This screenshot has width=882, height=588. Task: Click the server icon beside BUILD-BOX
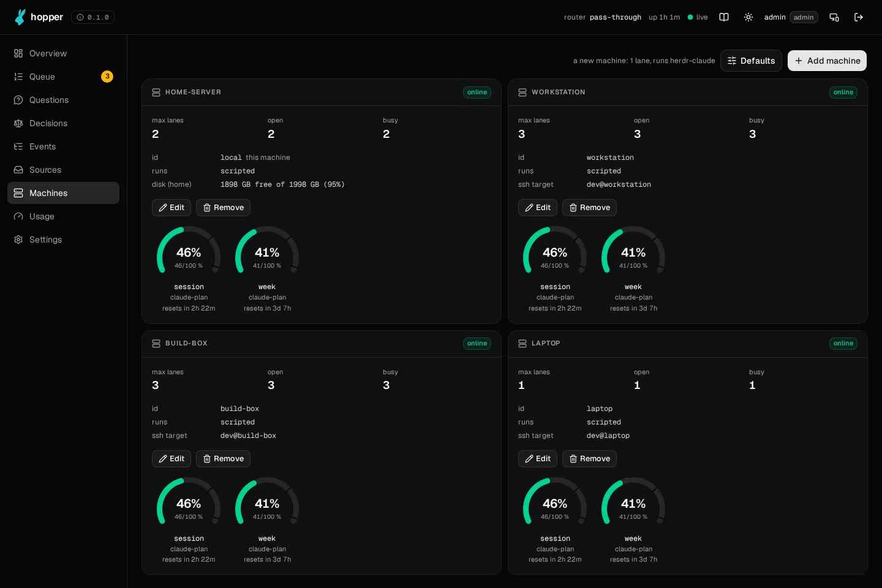point(156,344)
